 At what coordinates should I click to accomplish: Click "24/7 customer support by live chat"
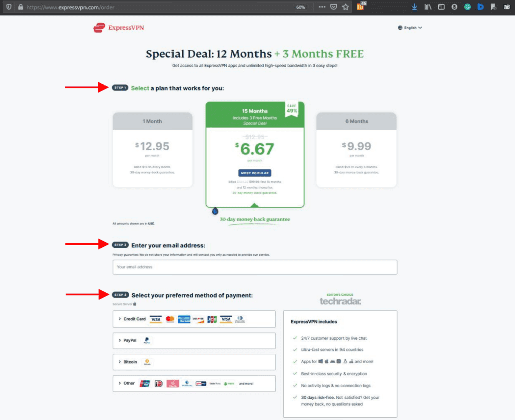[334, 338]
